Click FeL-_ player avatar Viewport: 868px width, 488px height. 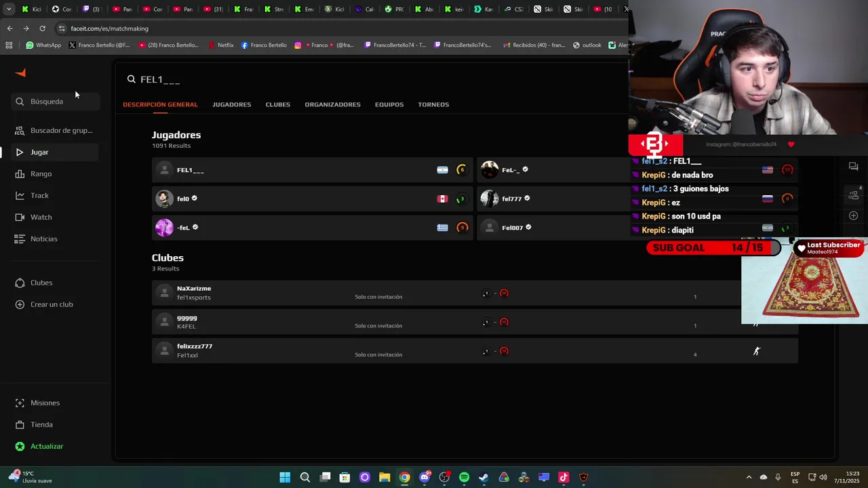point(490,169)
